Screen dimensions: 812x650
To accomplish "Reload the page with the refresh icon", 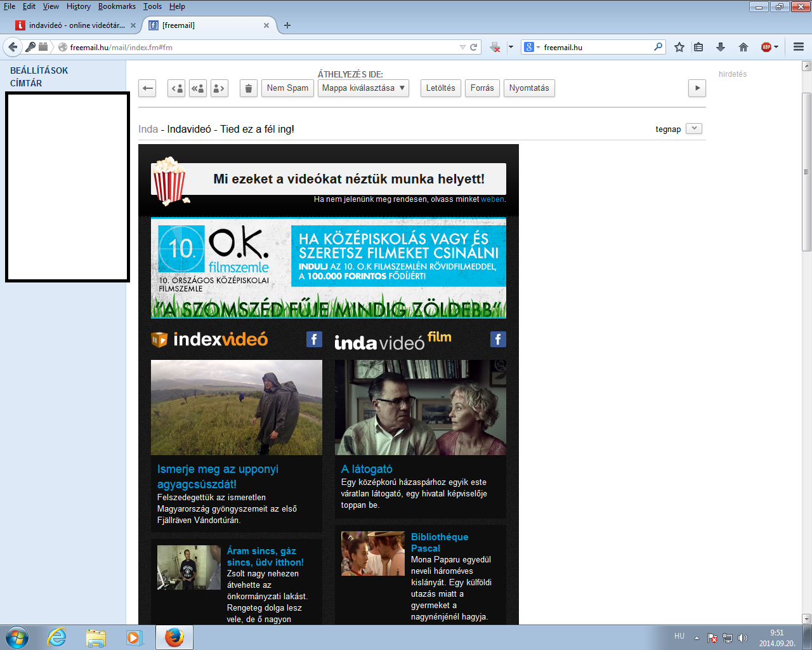I will pyautogui.click(x=473, y=47).
